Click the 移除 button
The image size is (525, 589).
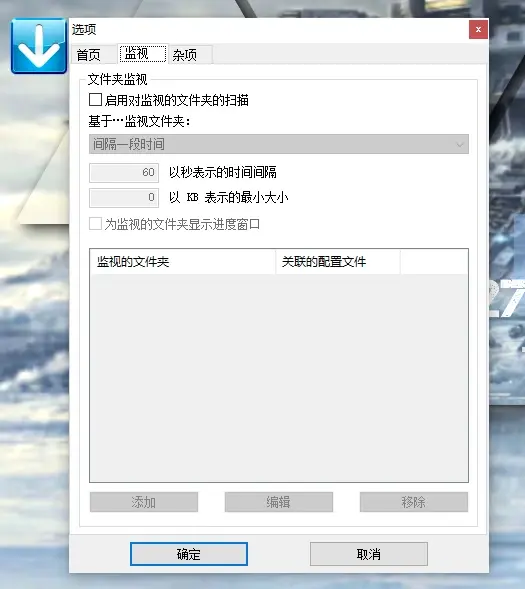[x=414, y=502]
